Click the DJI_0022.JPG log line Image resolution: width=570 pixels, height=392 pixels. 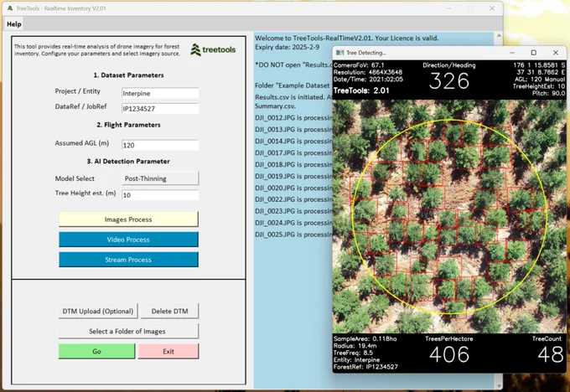tap(293, 199)
